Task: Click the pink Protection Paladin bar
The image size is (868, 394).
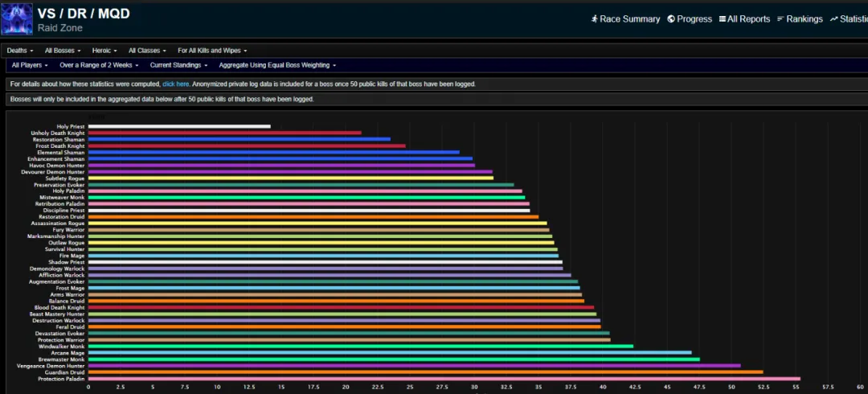Action: pyautogui.click(x=444, y=379)
